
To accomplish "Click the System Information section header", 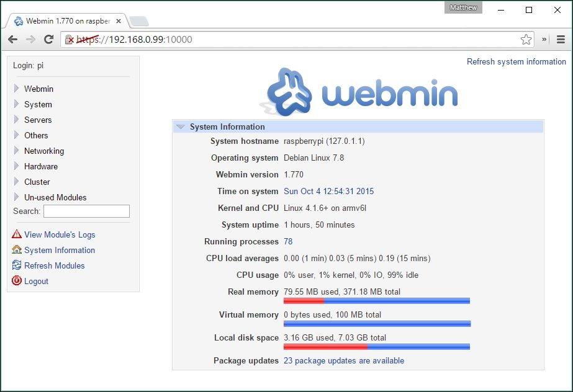I will coord(358,127).
